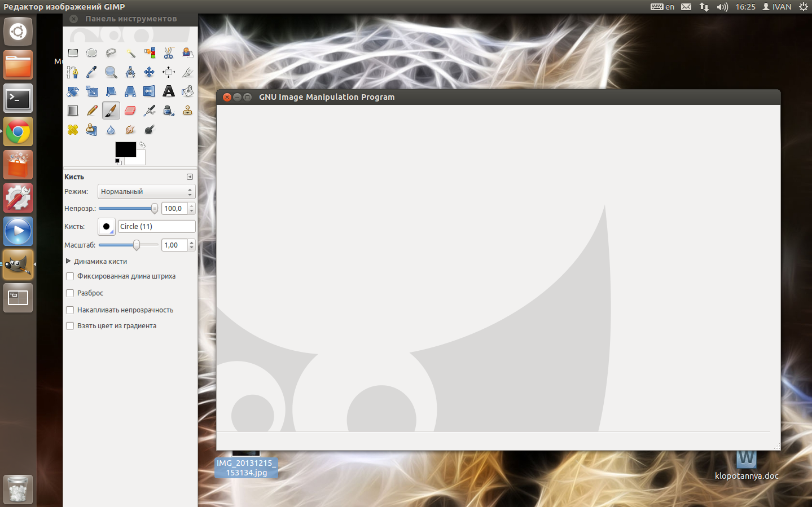
Task: Increase opacity with the spinner up arrow
Action: coord(192,206)
